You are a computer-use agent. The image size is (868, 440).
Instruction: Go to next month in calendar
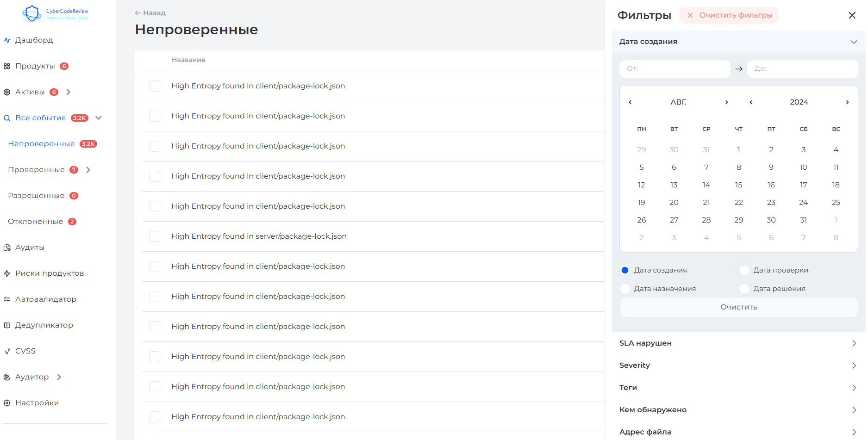coord(726,102)
